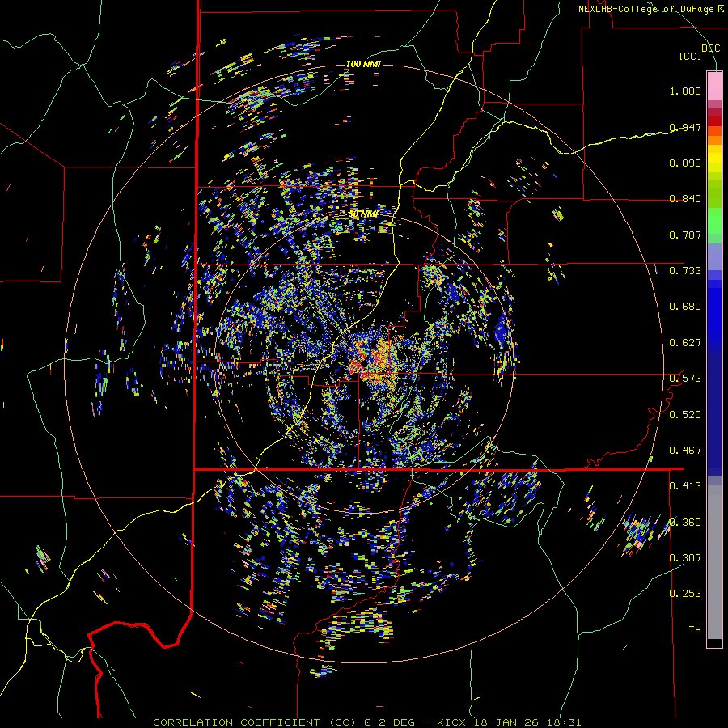Choose the 0.680 scale value

tap(685, 307)
